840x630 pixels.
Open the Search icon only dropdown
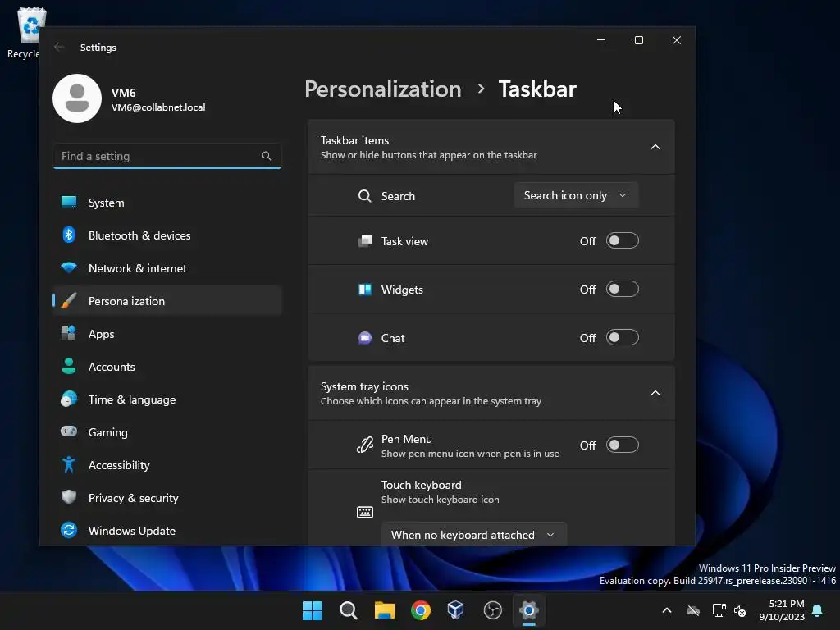tap(576, 195)
